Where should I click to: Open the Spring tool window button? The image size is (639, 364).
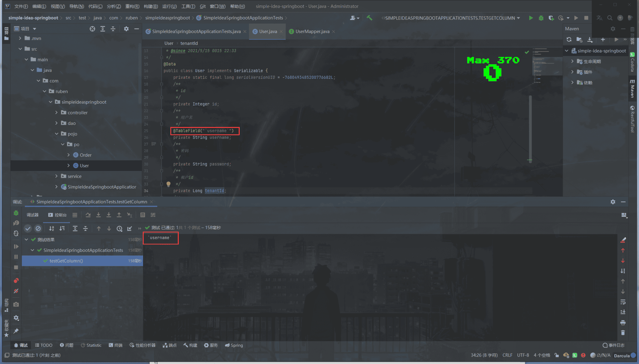tap(234, 345)
